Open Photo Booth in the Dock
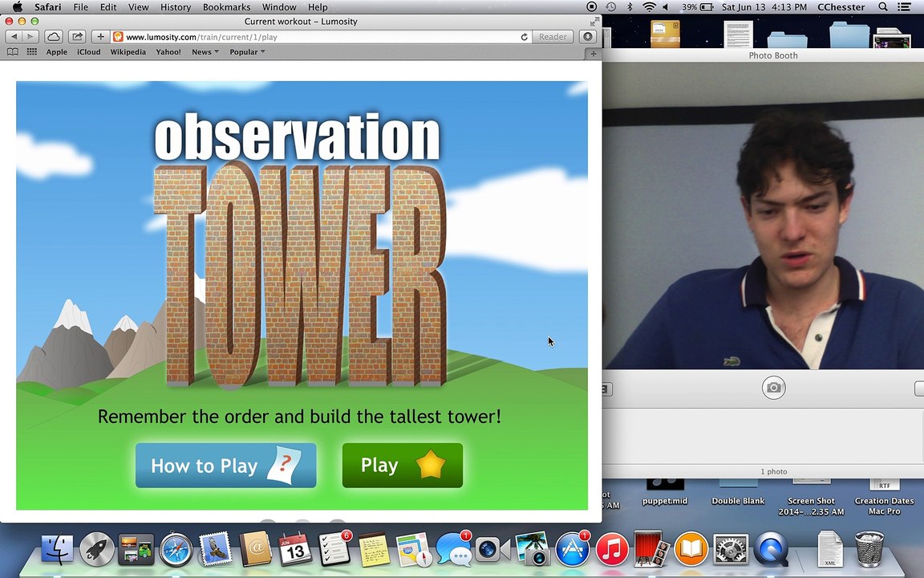924x578 pixels. pos(651,549)
